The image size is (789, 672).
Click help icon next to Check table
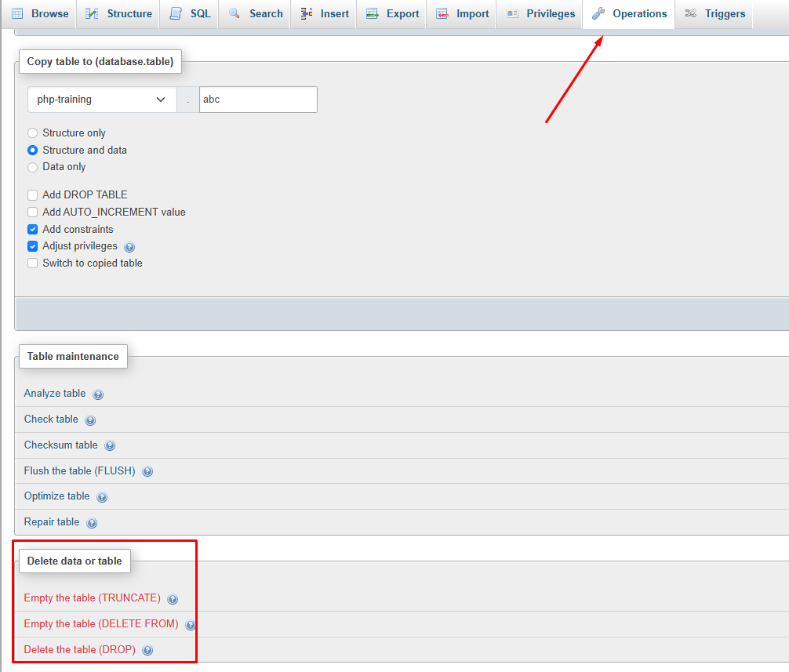[x=90, y=420]
